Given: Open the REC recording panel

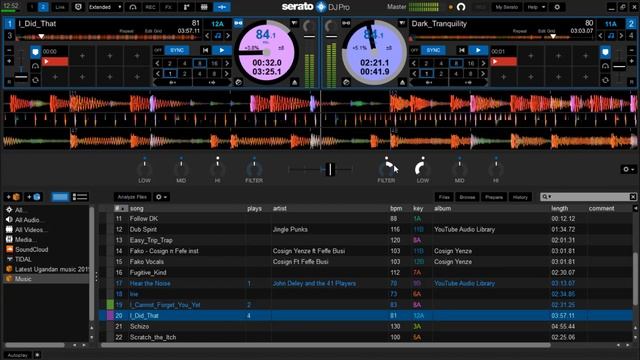Looking at the screenshot, I should [x=150, y=7].
